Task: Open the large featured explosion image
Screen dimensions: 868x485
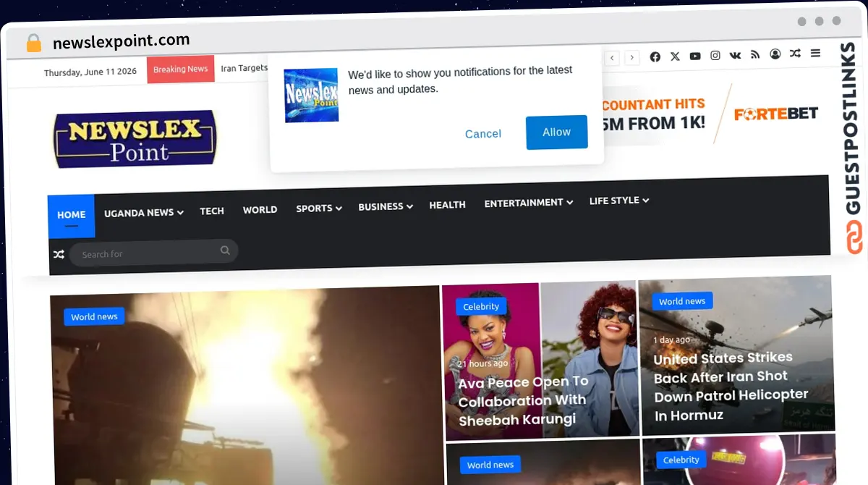Action: [246, 385]
